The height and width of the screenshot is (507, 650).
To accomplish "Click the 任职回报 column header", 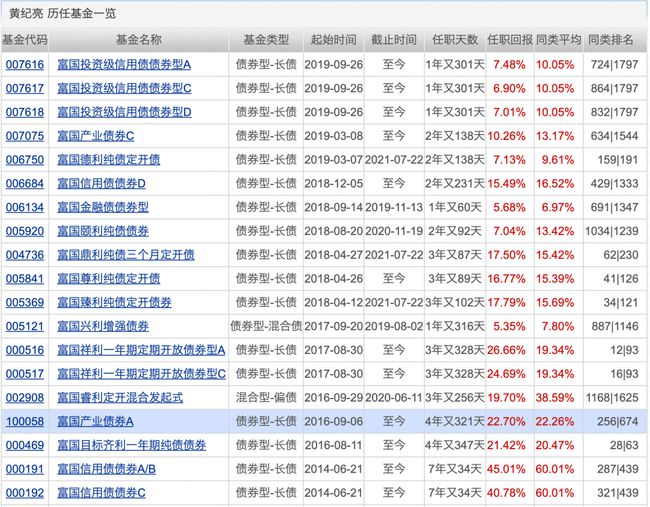I will (510, 40).
